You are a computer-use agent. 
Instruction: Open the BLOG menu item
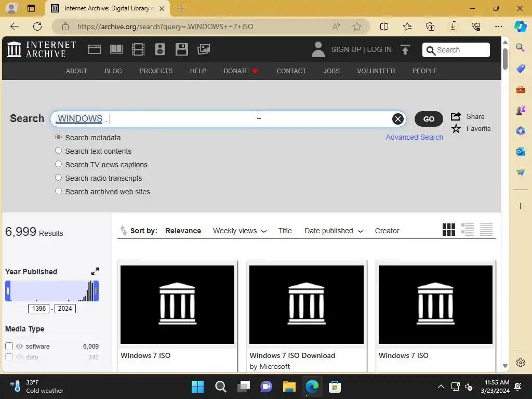click(x=113, y=71)
